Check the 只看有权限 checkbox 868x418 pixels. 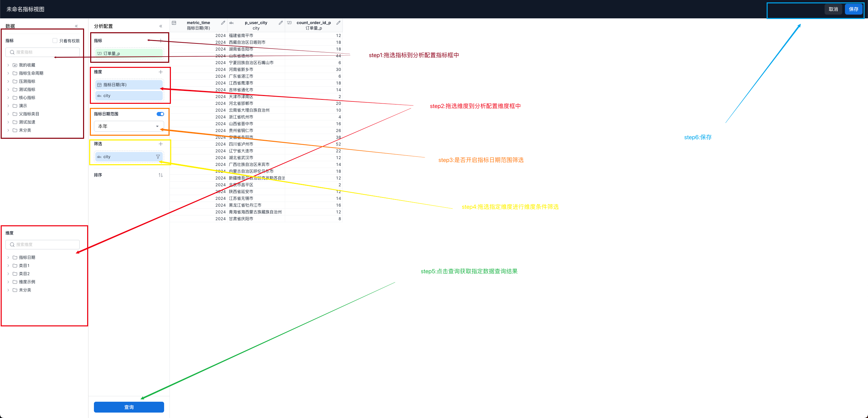click(55, 41)
